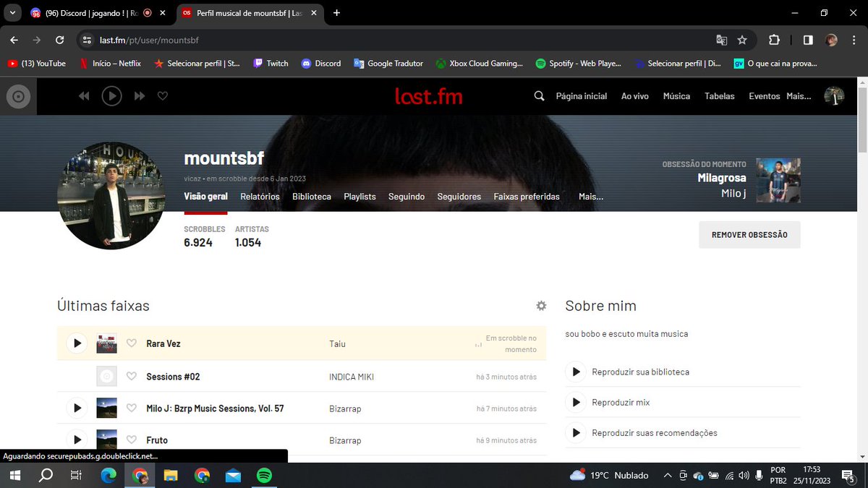Click the Last.fm player play button

click(111, 95)
